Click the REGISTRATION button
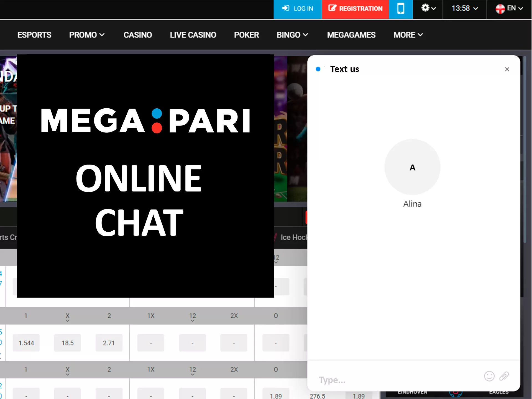 click(x=355, y=9)
